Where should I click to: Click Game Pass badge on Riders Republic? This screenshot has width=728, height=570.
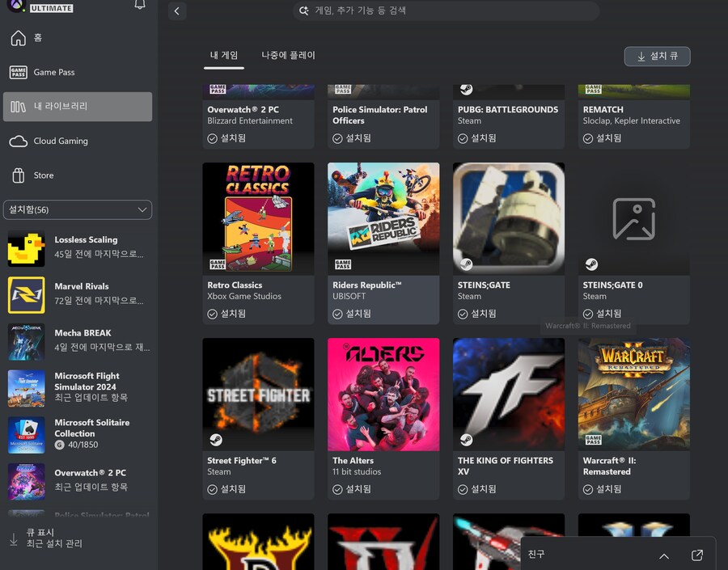343,264
